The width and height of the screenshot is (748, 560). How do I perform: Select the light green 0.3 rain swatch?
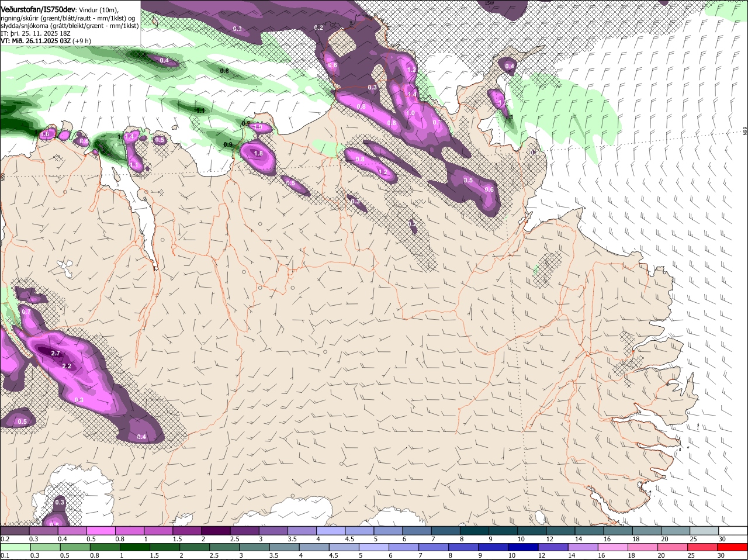pyautogui.click(x=45, y=547)
